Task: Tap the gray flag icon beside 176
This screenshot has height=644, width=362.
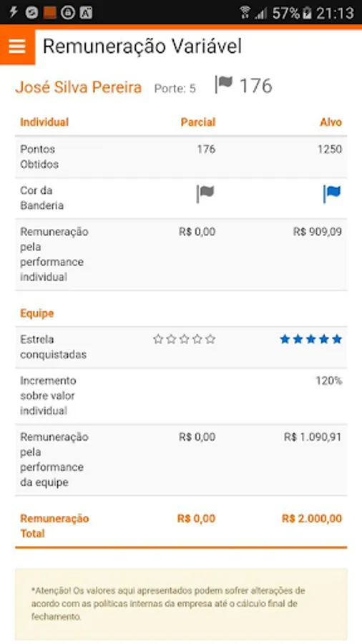Action: (224, 84)
